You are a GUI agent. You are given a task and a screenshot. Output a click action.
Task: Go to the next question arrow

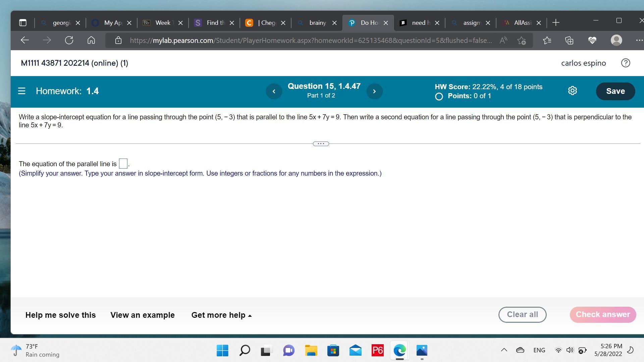(x=374, y=91)
